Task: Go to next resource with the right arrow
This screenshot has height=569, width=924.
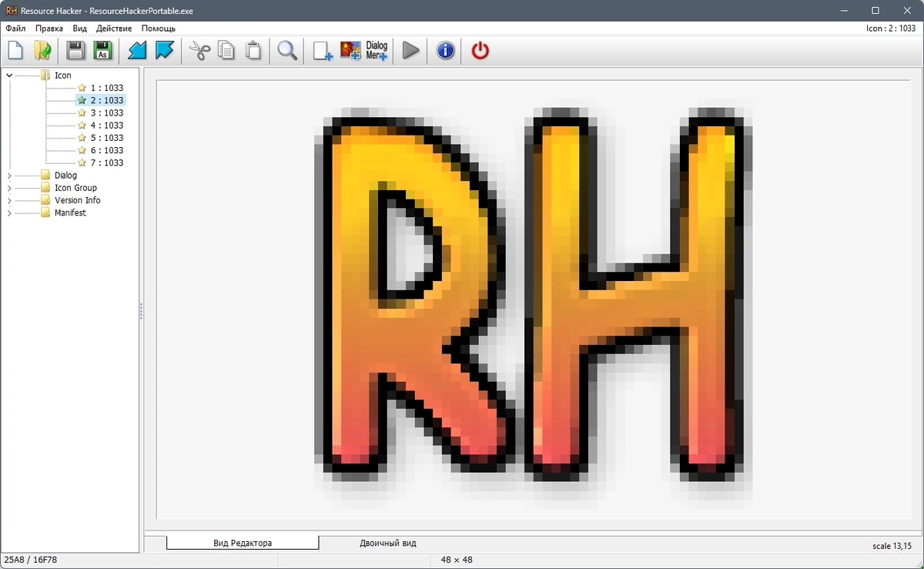Action: (164, 52)
